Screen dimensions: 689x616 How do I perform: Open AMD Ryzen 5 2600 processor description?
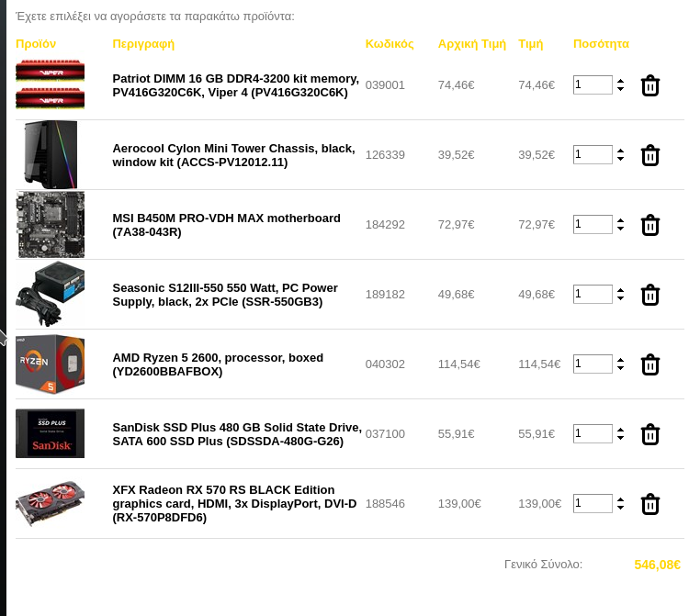click(x=218, y=364)
